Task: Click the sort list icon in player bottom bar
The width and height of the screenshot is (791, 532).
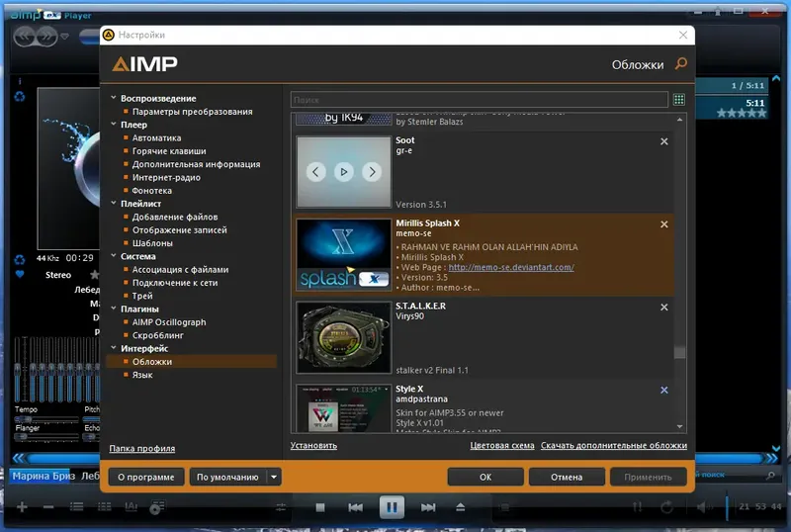Action: pyautogui.click(x=638, y=506)
